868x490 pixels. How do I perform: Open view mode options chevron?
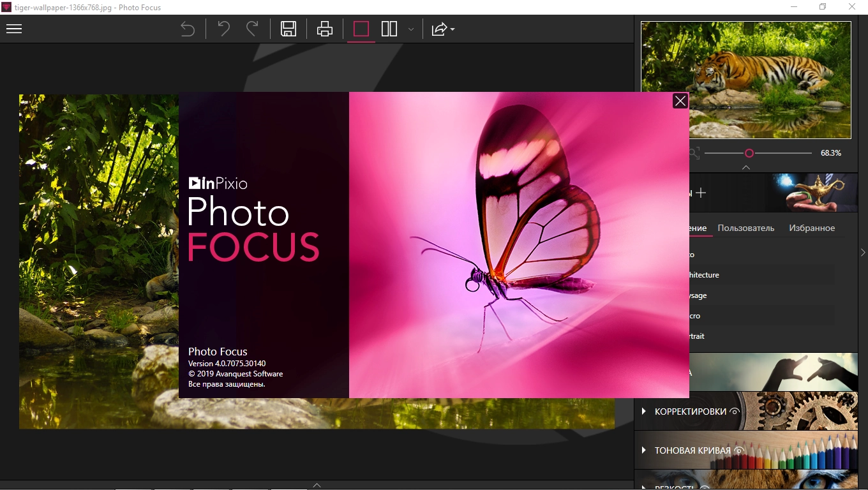click(411, 29)
